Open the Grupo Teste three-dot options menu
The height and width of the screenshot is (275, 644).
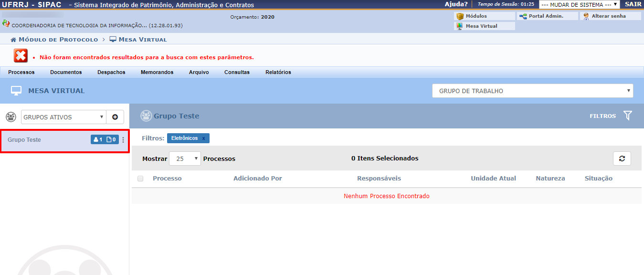coord(123,140)
